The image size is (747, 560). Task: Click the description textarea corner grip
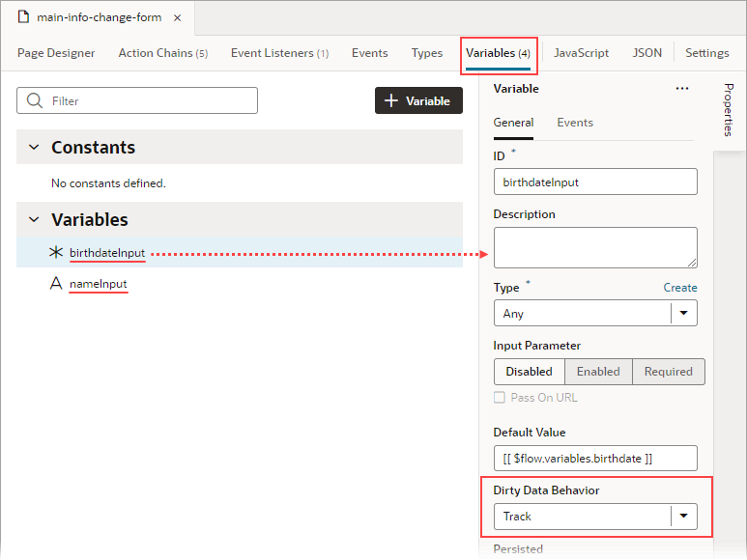coord(692,263)
